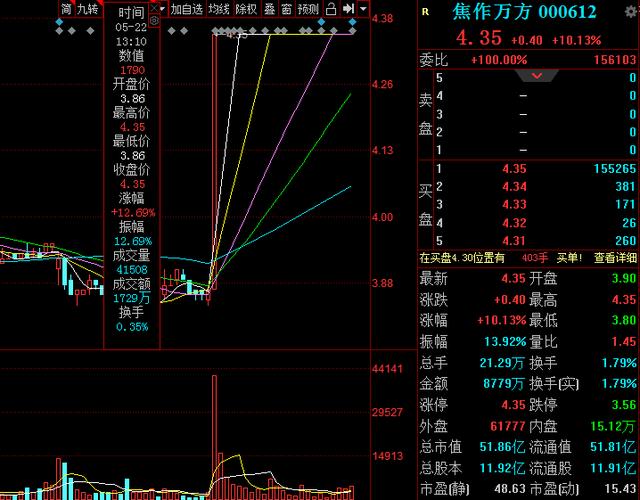Click 查看详细 link in buy-order notice
640x500 pixels.
coord(615,258)
